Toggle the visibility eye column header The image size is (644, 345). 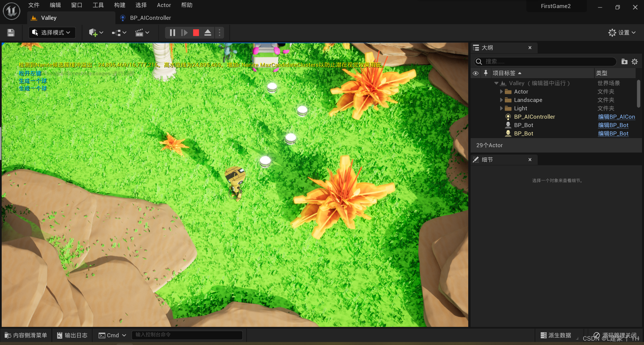click(x=476, y=73)
